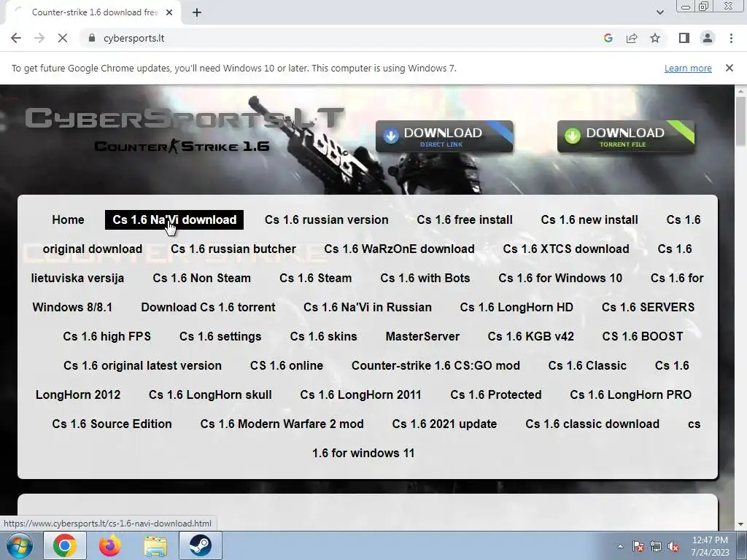
Task: Select Cs 1.6 Non Steam link
Action: (201, 278)
